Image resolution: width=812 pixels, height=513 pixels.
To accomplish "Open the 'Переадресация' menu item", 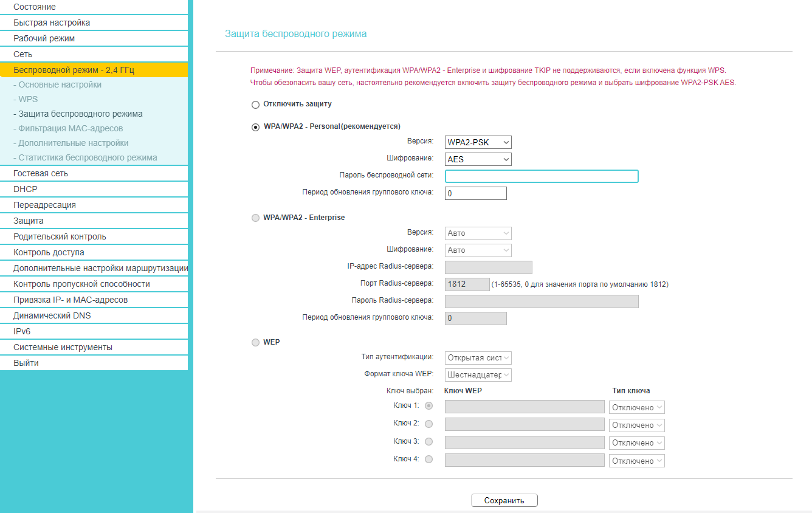I will coord(94,205).
